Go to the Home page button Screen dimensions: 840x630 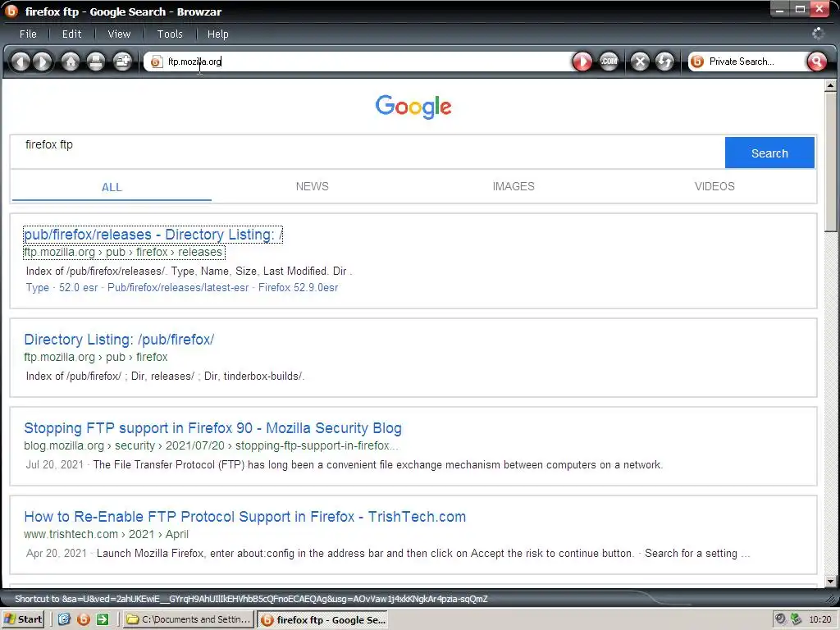coord(71,62)
